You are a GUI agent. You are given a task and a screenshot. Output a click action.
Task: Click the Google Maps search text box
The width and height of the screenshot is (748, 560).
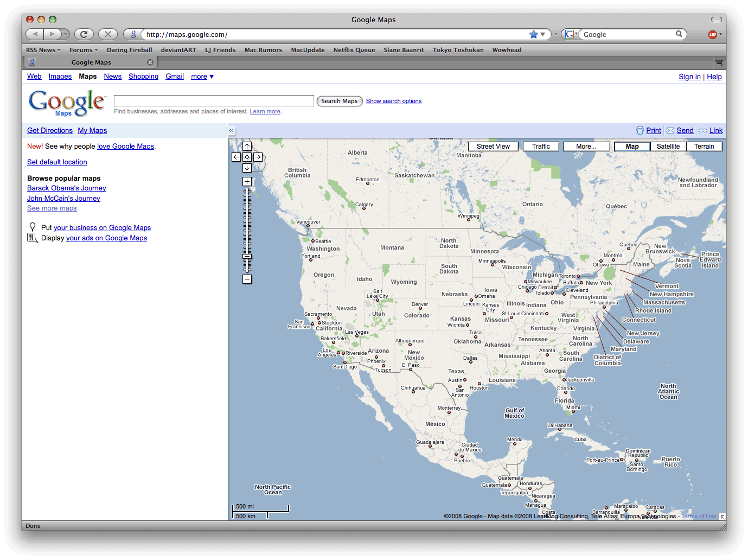pyautogui.click(x=214, y=101)
